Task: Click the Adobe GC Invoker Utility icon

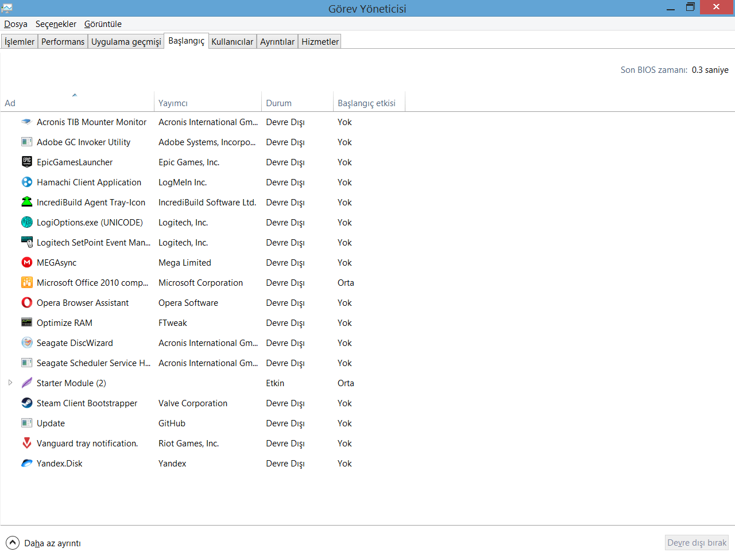Action: [26, 142]
